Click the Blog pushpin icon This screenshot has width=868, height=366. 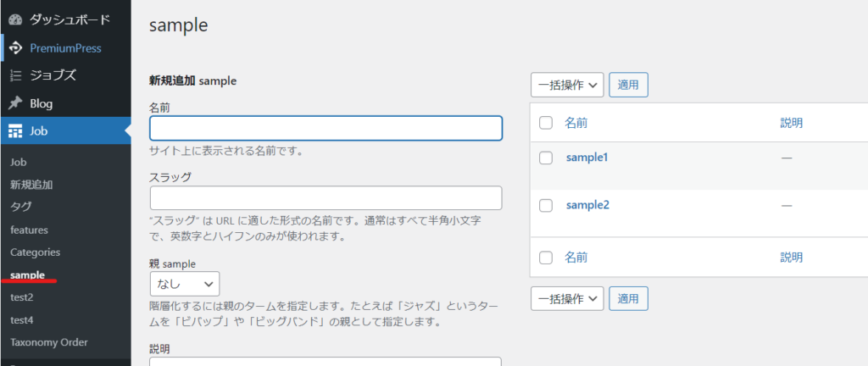click(x=15, y=103)
